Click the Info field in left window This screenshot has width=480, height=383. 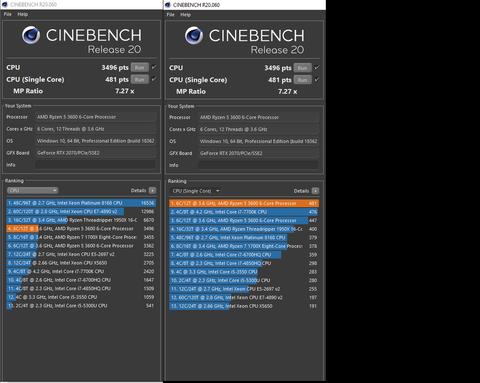(x=95, y=165)
